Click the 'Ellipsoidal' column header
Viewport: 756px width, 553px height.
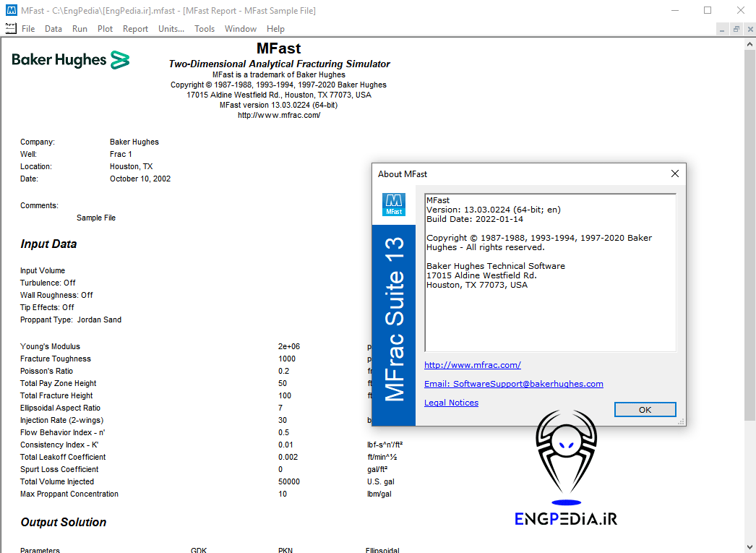(382, 549)
